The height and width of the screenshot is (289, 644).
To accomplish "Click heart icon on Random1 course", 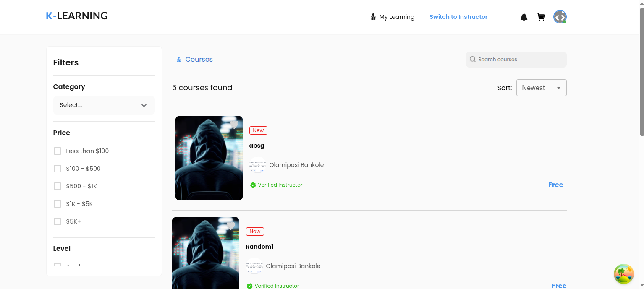I will click(230, 226).
